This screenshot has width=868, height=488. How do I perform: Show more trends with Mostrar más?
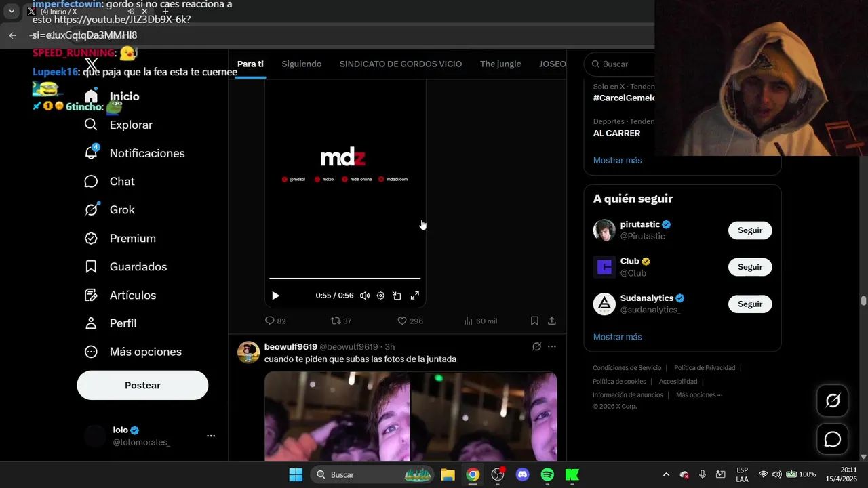pyautogui.click(x=617, y=161)
